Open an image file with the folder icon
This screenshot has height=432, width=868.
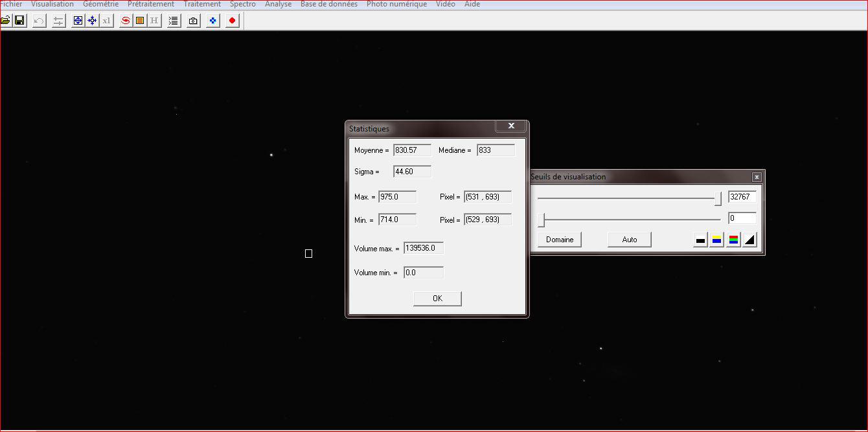[x=5, y=21]
